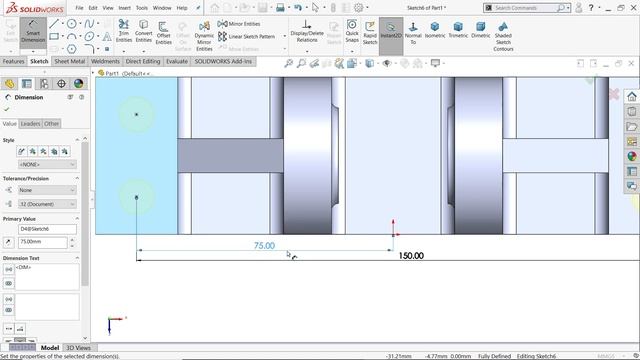The height and width of the screenshot is (360, 640).
Task: Collapse the Dimension Text section
Action: (x=77, y=258)
